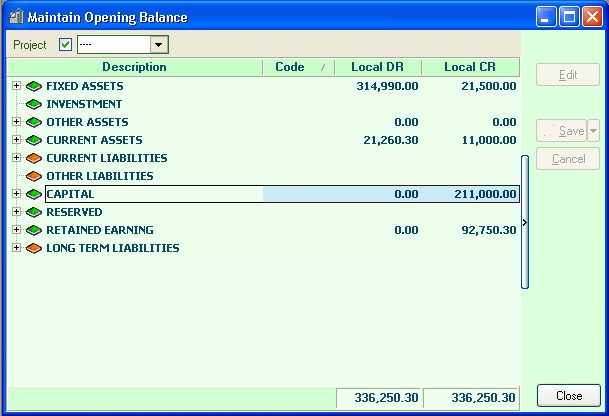Select the OTHER LIABILITIES row label

point(100,176)
